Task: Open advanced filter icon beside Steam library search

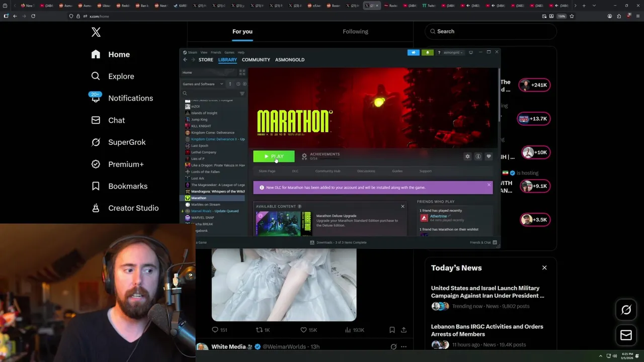Action: (x=242, y=94)
